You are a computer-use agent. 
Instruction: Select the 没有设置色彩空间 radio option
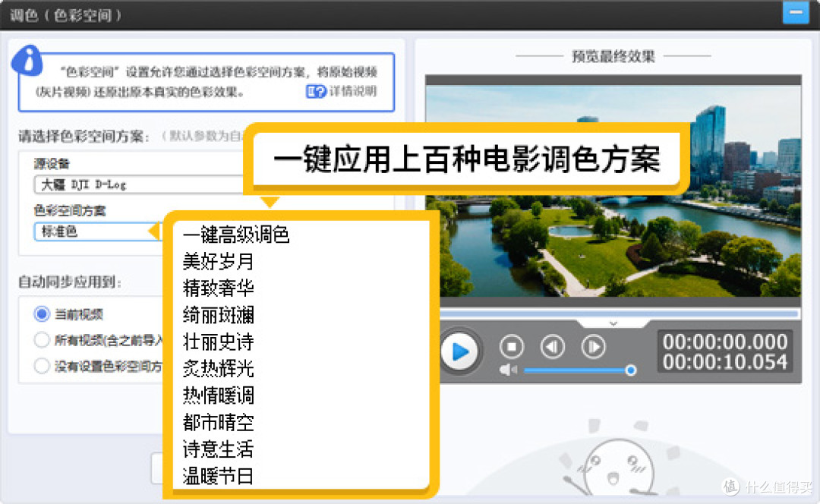(42, 366)
